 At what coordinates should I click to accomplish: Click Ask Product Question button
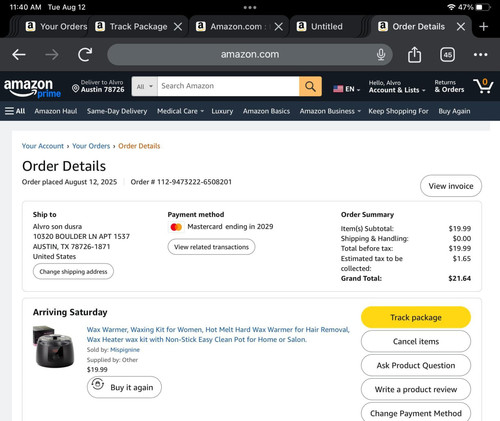416,365
